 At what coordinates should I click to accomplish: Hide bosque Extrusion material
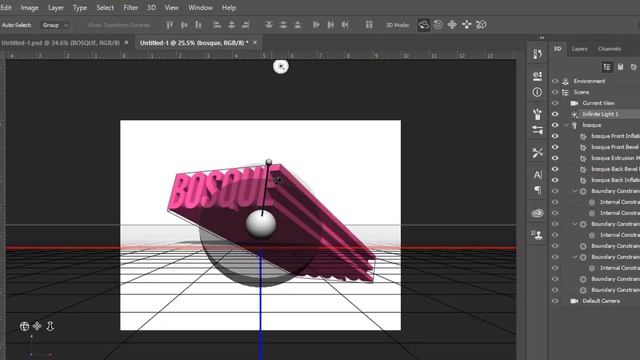pos(555,158)
